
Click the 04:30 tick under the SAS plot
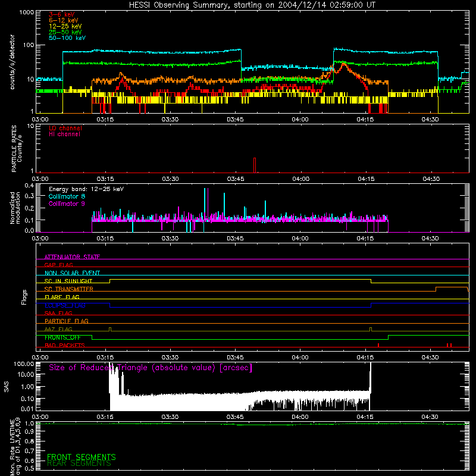[x=430, y=417]
